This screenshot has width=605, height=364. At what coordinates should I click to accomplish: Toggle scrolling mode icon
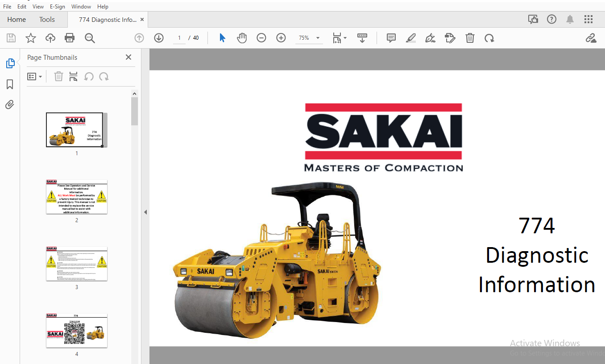362,38
